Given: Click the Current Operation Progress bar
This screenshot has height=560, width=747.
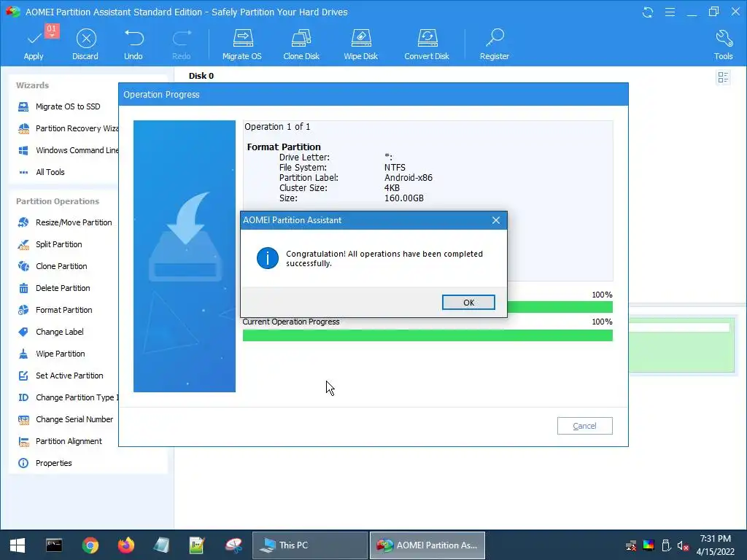Looking at the screenshot, I should (427, 335).
